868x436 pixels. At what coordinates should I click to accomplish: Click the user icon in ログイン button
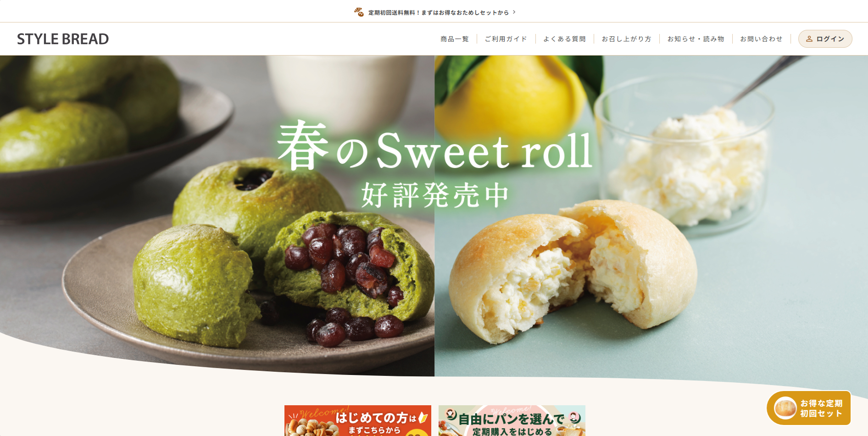click(809, 39)
